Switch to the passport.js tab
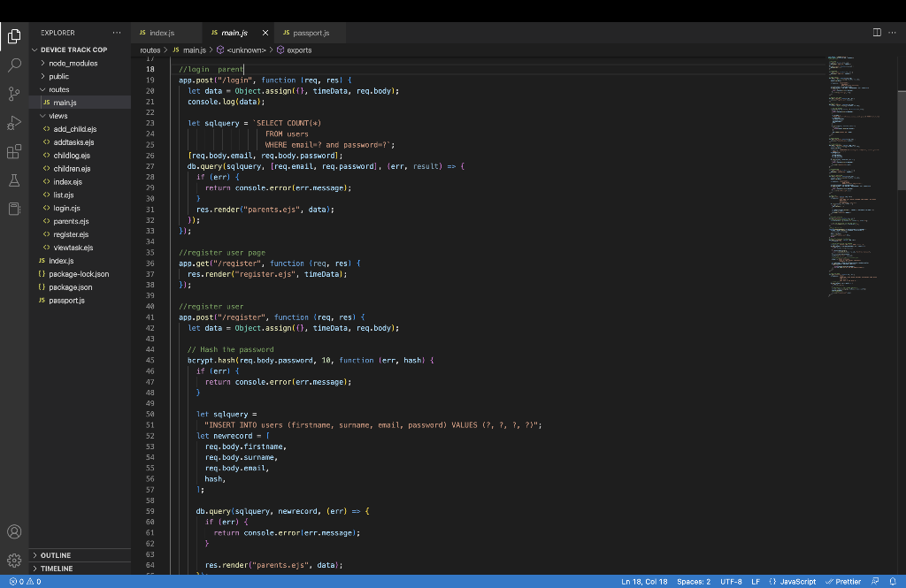This screenshot has height=588, width=906. point(305,33)
